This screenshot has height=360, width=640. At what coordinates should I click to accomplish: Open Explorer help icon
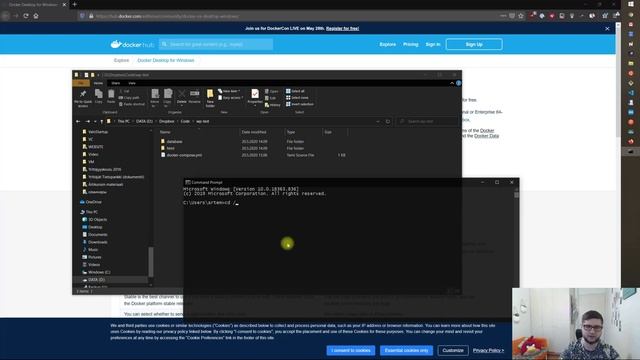(458, 83)
